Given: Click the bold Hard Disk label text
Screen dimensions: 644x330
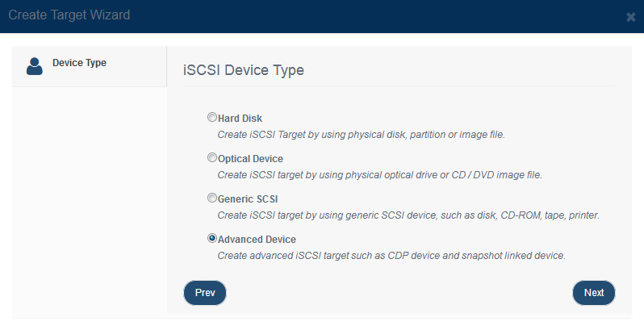Looking at the screenshot, I should [240, 119].
